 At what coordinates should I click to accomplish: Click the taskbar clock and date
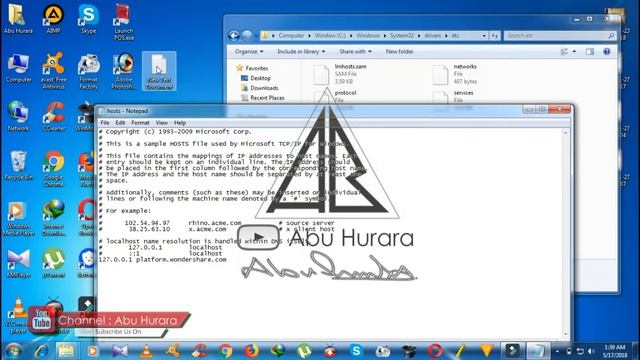(x=615, y=351)
